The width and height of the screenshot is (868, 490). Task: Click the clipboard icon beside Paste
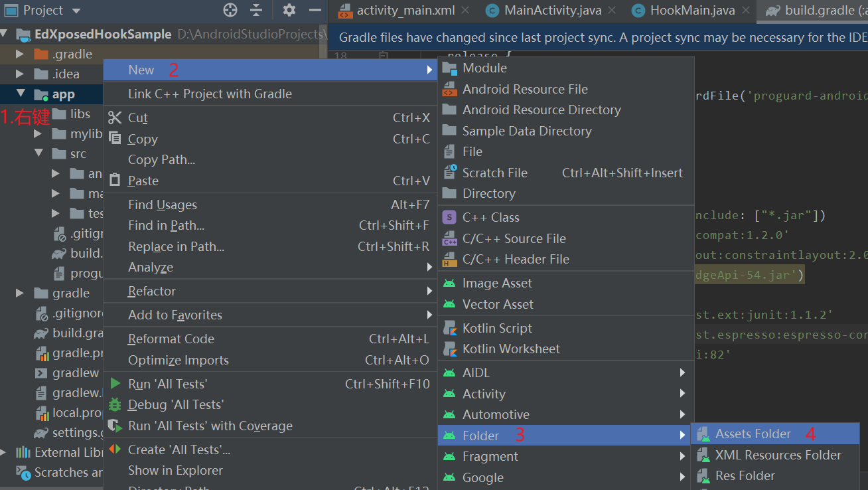coord(115,181)
